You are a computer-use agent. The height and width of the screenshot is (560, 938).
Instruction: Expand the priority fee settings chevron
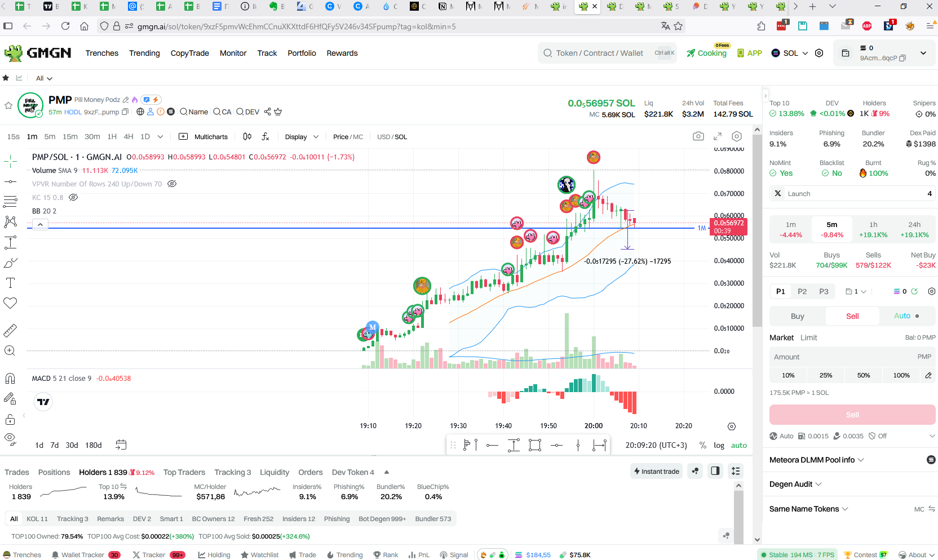(x=932, y=436)
